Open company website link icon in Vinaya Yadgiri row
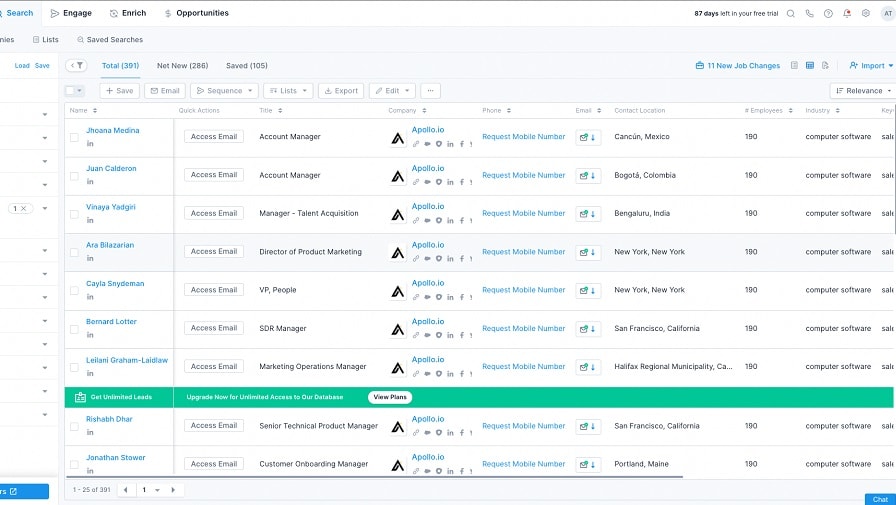Image resolution: width=896 pixels, height=505 pixels. (x=416, y=221)
